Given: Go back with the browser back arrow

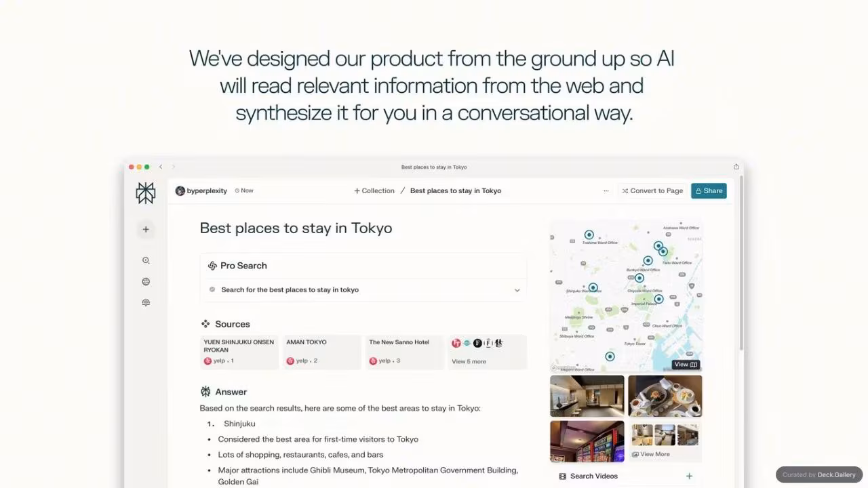Looking at the screenshot, I should click(x=161, y=167).
